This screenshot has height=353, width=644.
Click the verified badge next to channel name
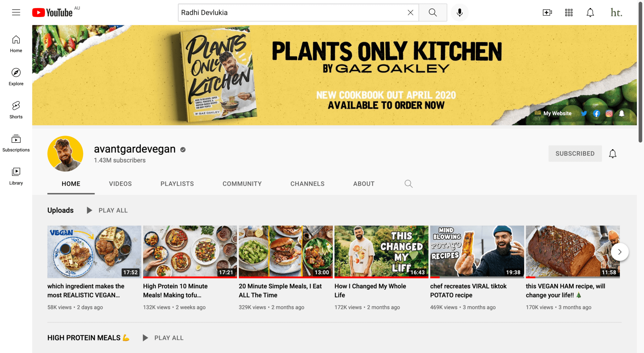[x=183, y=150]
